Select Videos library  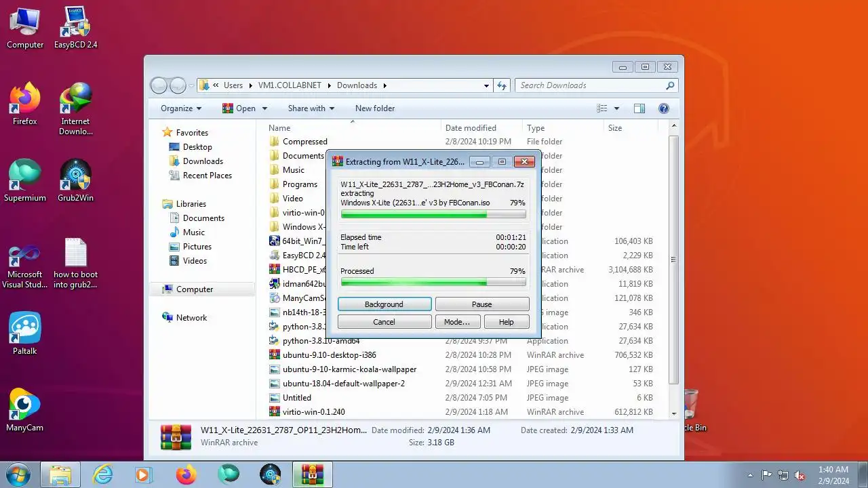tap(188, 261)
